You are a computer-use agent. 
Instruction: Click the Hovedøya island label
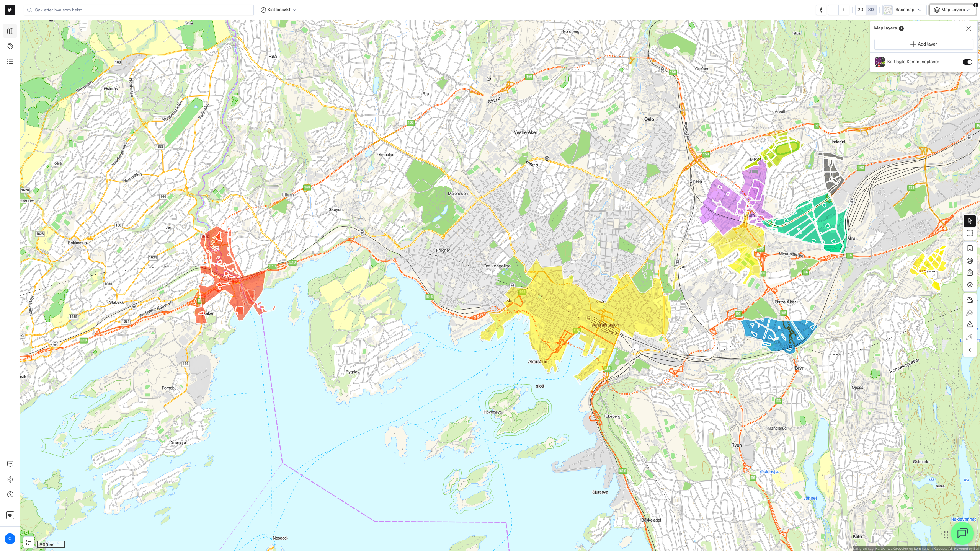click(493, 412)
